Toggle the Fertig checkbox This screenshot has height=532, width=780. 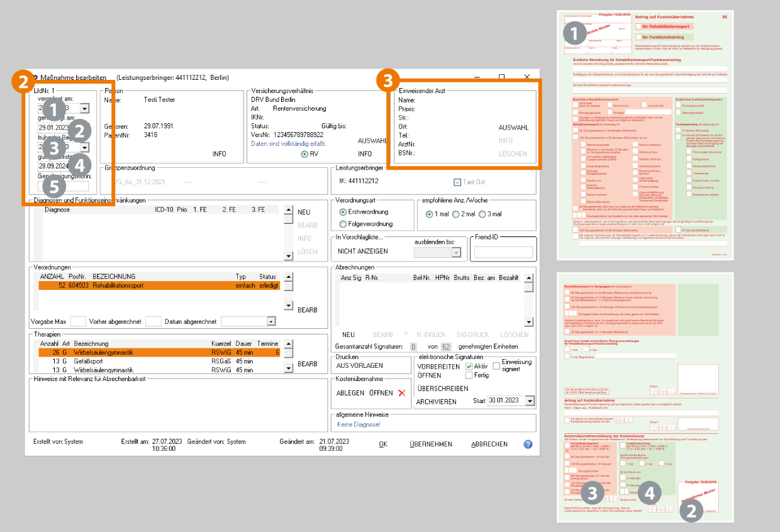point(469,375)
